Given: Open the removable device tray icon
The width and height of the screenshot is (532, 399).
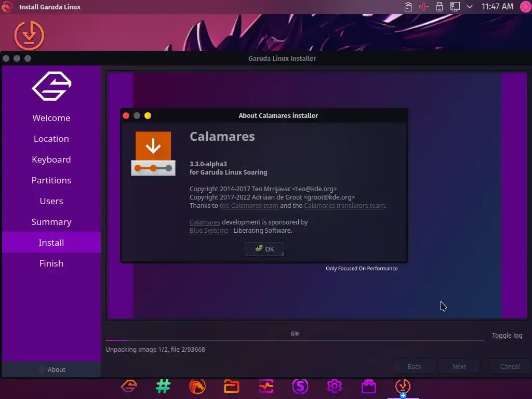Looking at the screenshot, I should (440, 7).
